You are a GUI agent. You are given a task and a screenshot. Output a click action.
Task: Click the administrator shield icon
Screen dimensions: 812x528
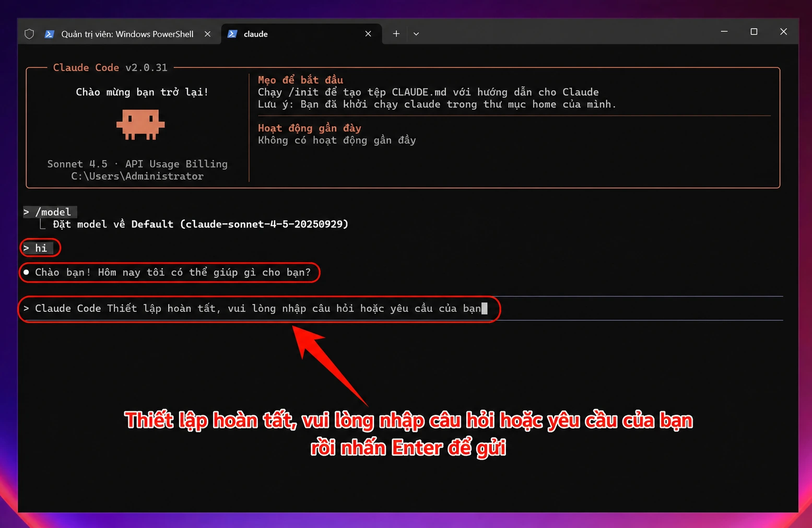tap(29, 34)
